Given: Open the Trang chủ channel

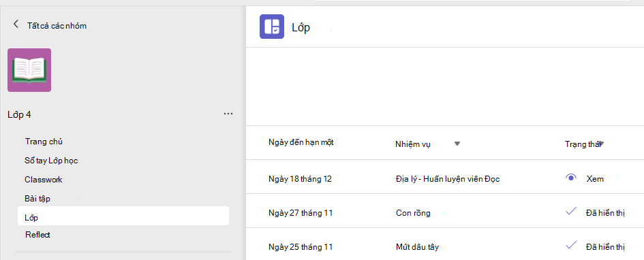Looking at the screenshot, I should (x=44, y=142).
